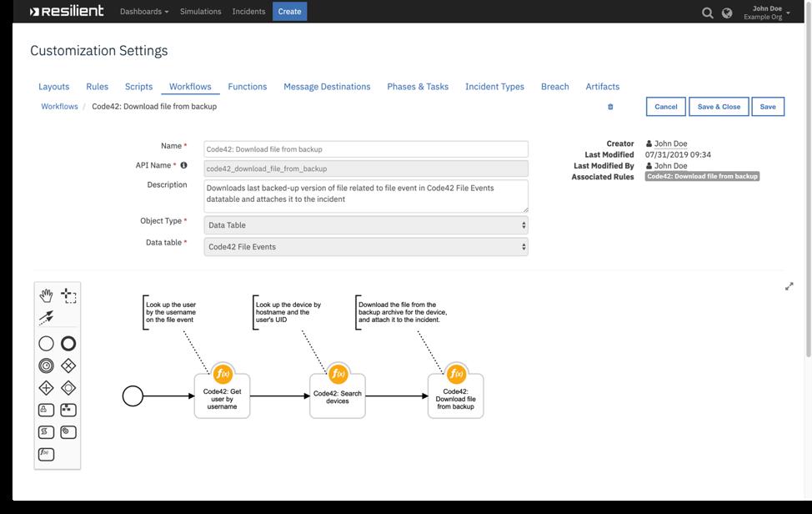812x514 pixels.
Task: Choose the start event circle in palette
Action: click(x=46, y=344)
